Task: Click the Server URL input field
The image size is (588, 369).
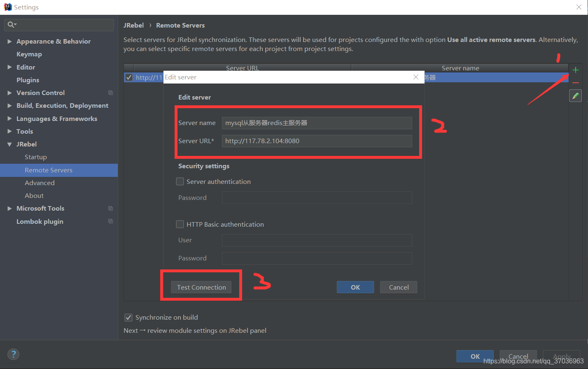Action: click(317, 141)
